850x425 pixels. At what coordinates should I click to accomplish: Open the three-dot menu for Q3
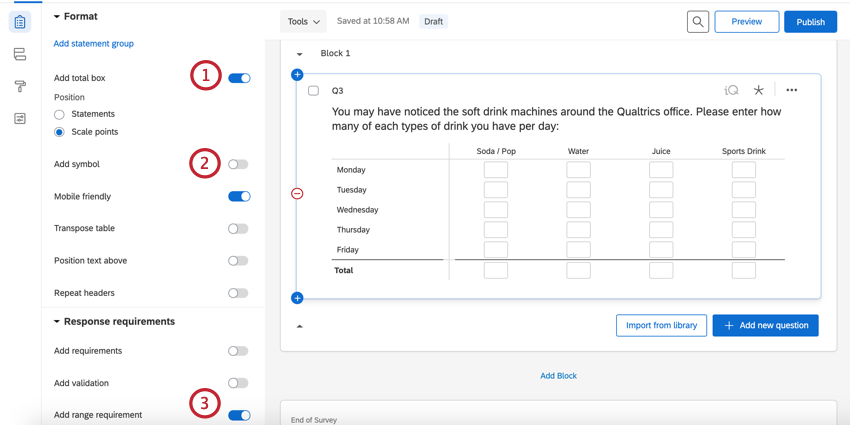792,90
